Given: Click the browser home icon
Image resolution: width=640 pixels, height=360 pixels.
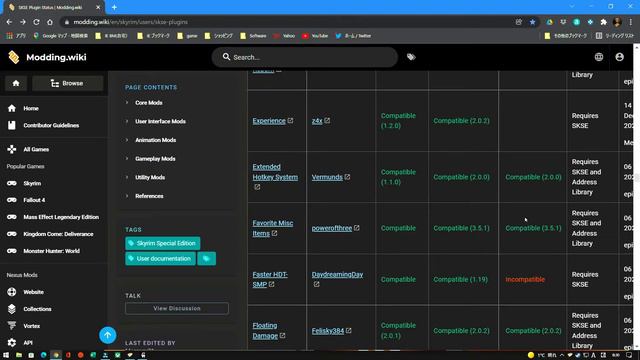Looking at the screenshot, I should [x=50, y=22].
